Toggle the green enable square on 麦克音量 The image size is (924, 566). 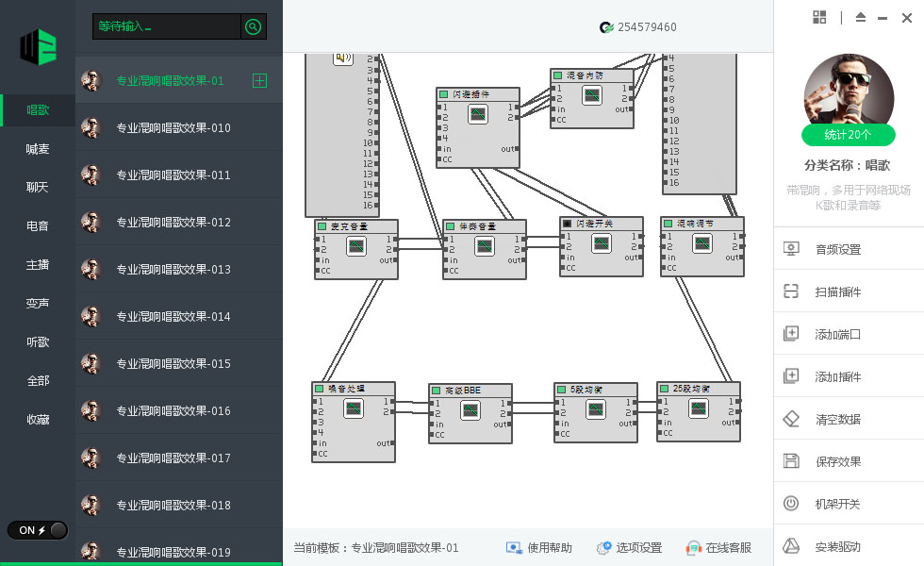click(322, 226)
